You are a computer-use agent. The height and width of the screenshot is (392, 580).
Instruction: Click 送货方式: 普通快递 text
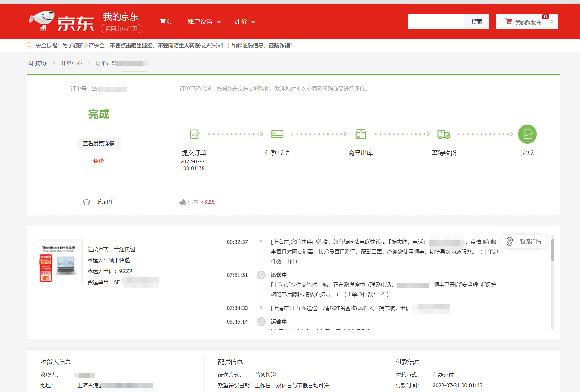[x=111, y=249]
